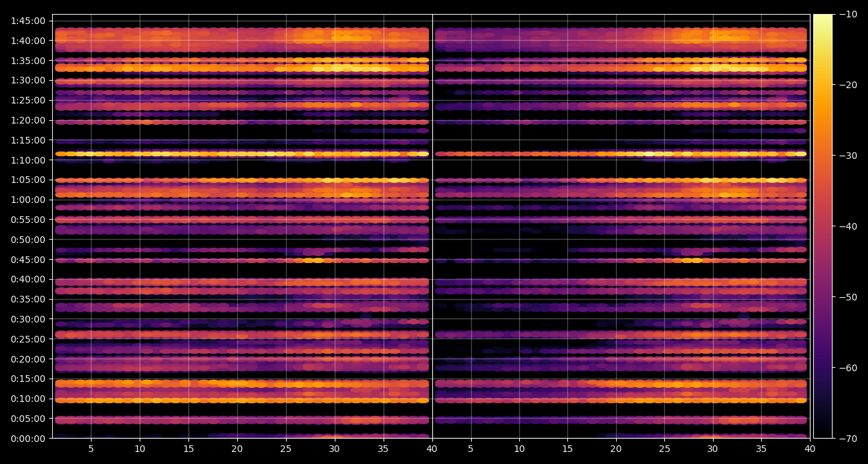The image size is (868, 464).
Task: Click the -20 colorbar tick label
Action: pos(848,85)
